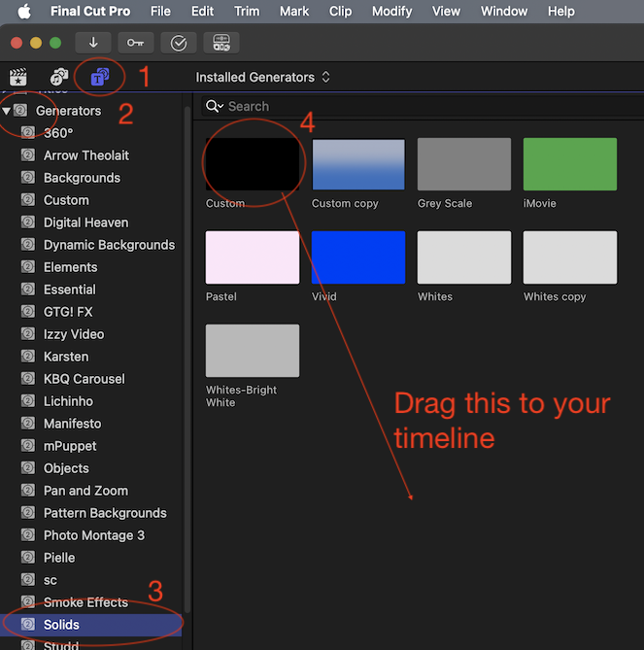The image size is (644, 650).
Task: Select the Dynamic Backgrounds category
Action: 109,245
